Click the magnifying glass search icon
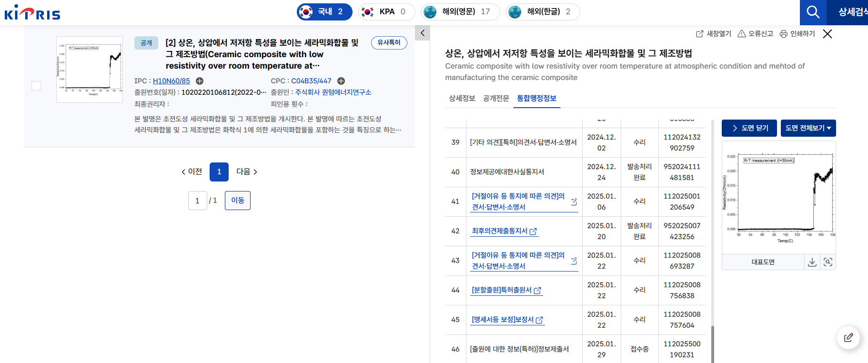Viewport: 868px width, 363px height. [x=813, y=12]
